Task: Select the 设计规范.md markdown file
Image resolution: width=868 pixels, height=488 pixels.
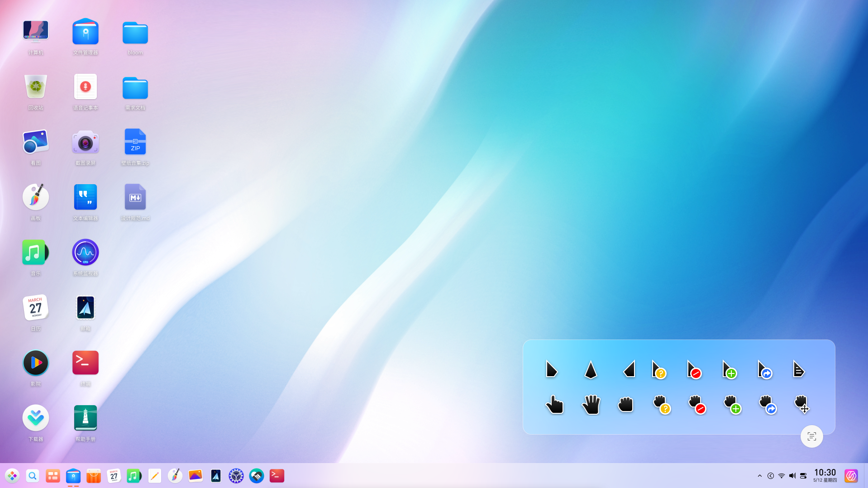Action: tap(135, 197)
